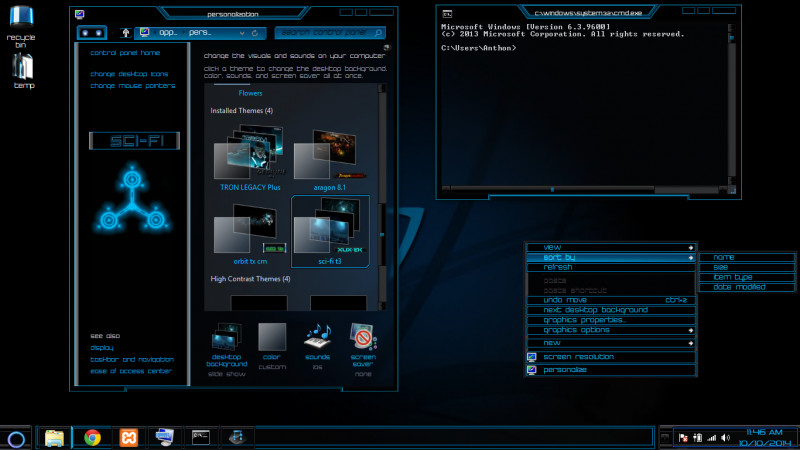Focus the Search Control Panel field

click(x=330, y=33)
